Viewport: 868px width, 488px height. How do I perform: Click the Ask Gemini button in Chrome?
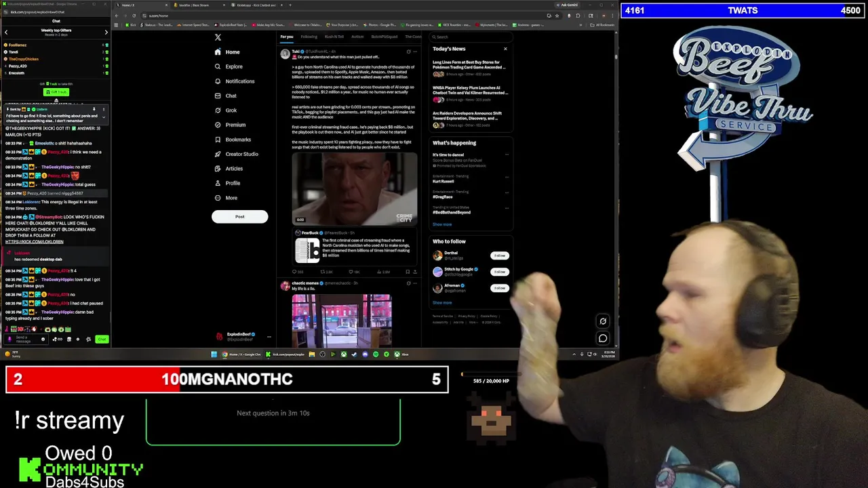[566, 5]
